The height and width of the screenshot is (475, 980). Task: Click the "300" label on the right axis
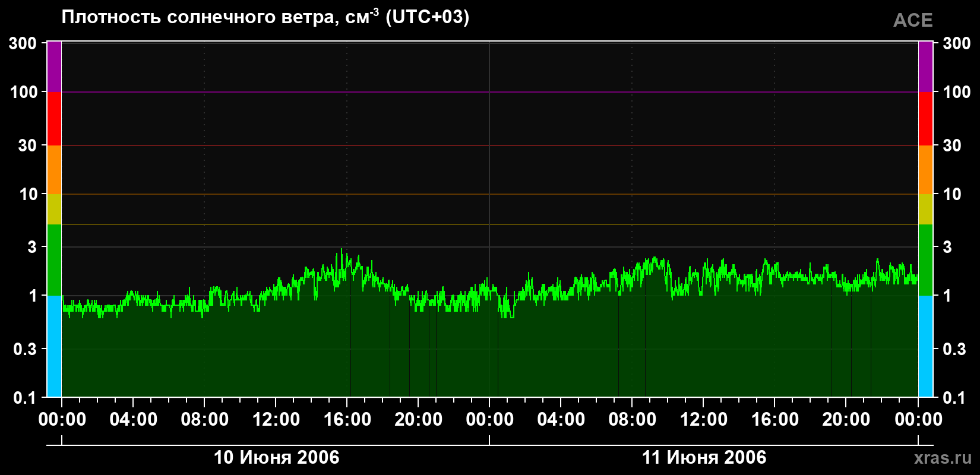[x=956, y=43]
